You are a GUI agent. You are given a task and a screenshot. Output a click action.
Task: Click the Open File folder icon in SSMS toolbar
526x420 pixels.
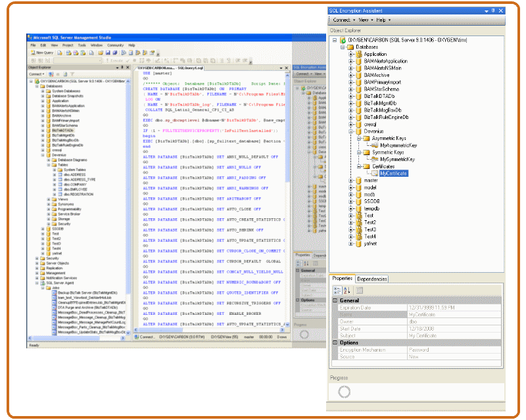pos(101,53)
